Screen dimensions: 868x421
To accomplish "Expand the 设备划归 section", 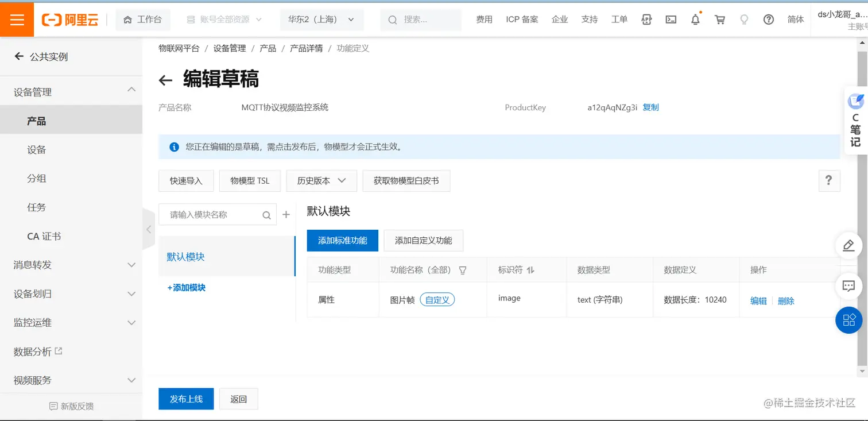I will tap(71, 293).
